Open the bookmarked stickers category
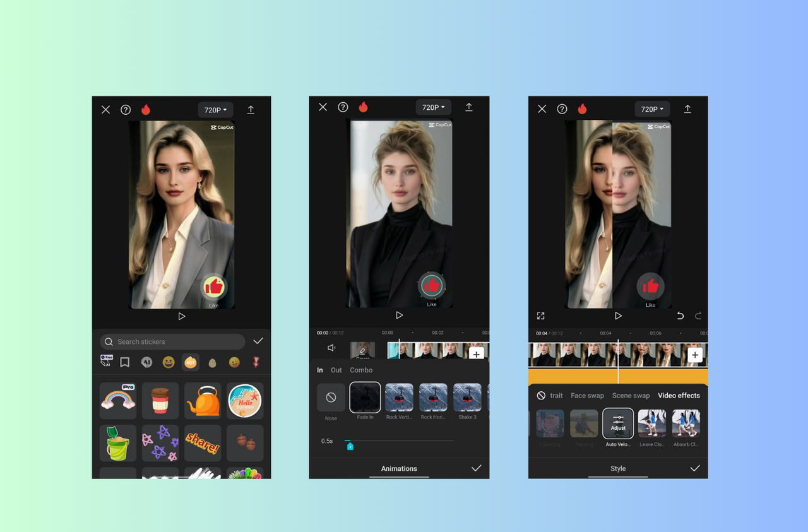The image size is (808, 532). click(124, 362)
